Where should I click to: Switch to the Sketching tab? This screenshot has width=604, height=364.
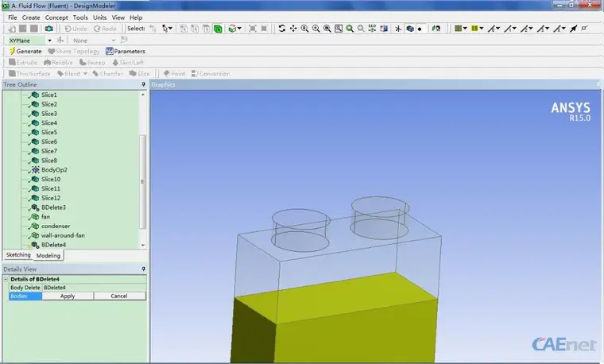[18, 254]
